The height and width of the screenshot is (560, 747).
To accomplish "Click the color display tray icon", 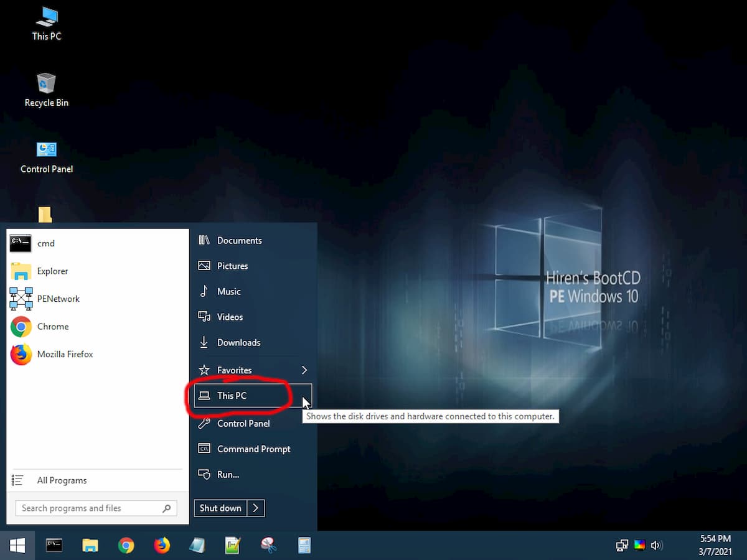I will pos(639,546).
